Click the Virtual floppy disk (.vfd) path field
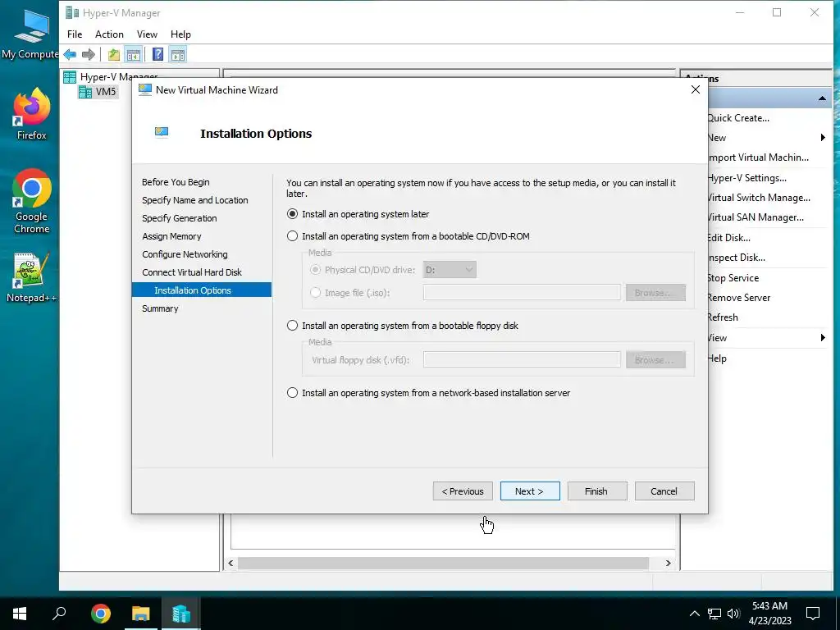The height and width of the screenshot is (630, 840). click(522, 359)
